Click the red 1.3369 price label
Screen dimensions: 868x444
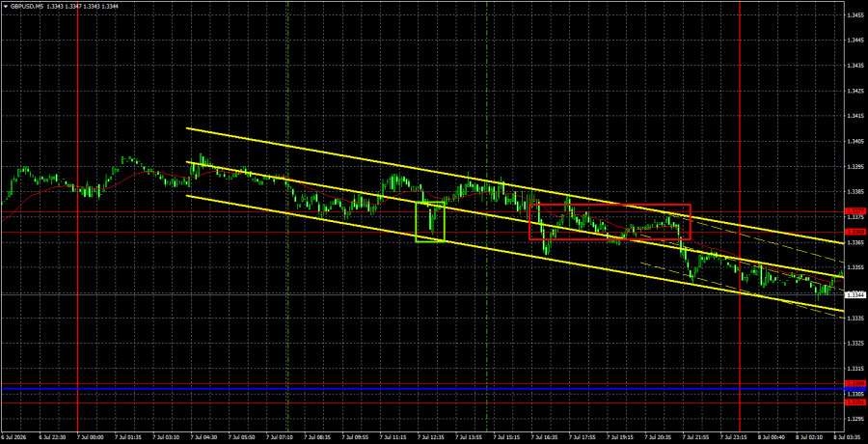pos(855,232)
